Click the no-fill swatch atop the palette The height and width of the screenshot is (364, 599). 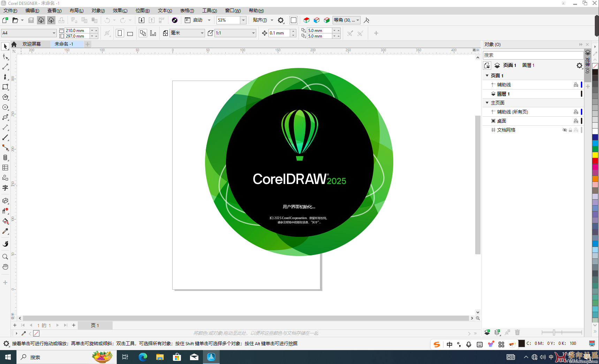(595, 66)
